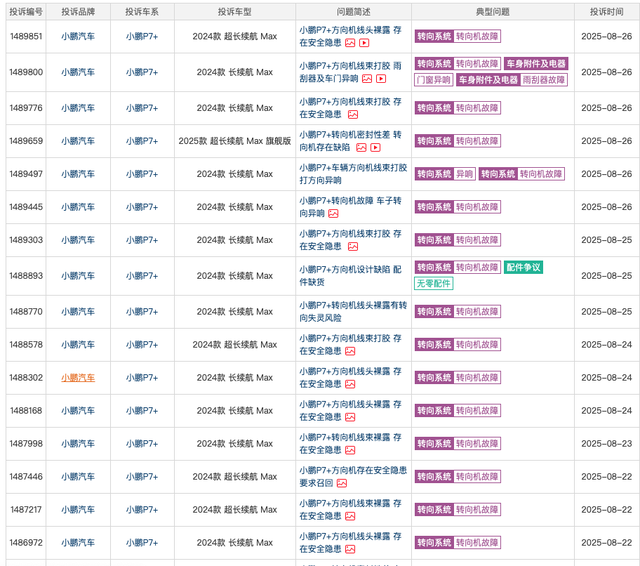Select 投诉车型 column header
Image resolution: width=640 pixels, height=566 pixels.
pos(235,12)
